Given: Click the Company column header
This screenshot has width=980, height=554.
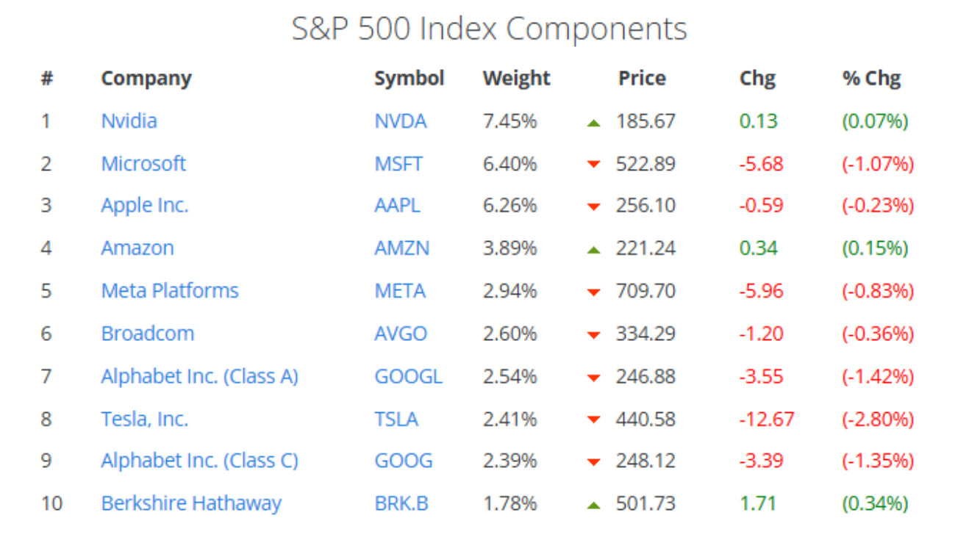Looking at the screenshot, I should [146, 79].
